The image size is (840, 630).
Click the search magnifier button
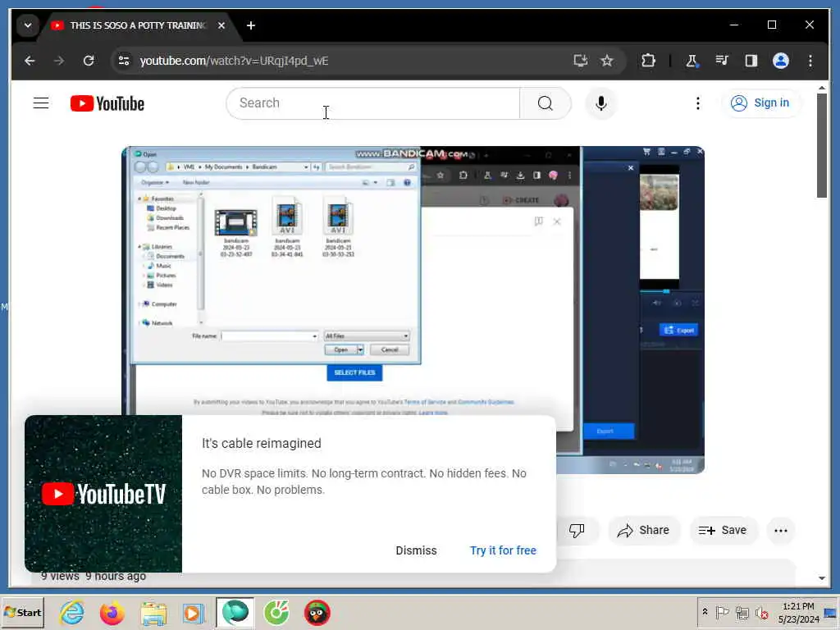pos(545,103)
